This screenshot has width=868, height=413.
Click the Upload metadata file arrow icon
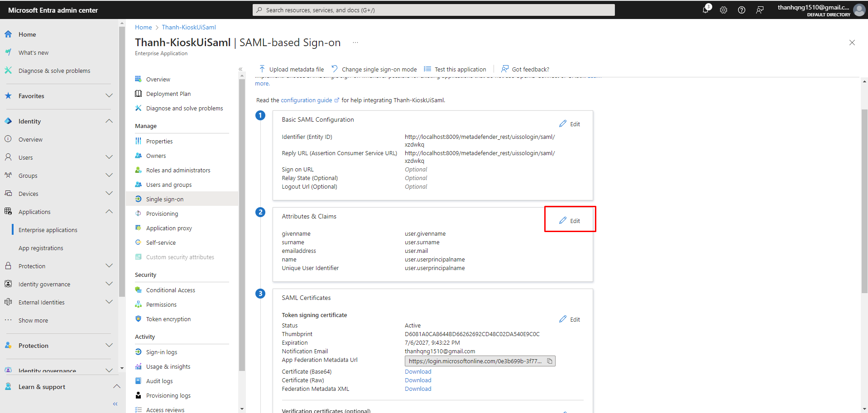[x=262, y=69]
